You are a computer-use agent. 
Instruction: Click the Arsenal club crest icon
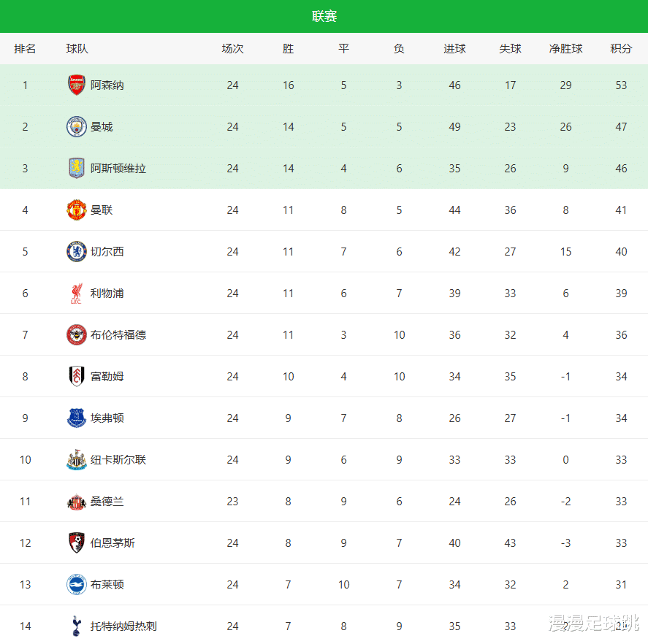[77, 85]
